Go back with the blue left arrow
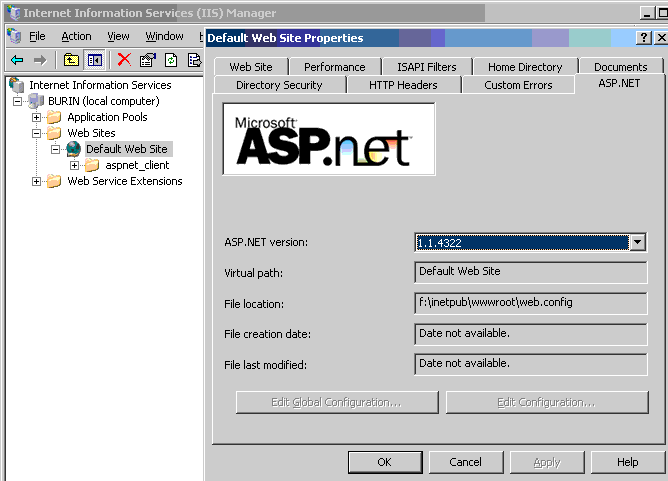668x481 pixels. (17, 60)
